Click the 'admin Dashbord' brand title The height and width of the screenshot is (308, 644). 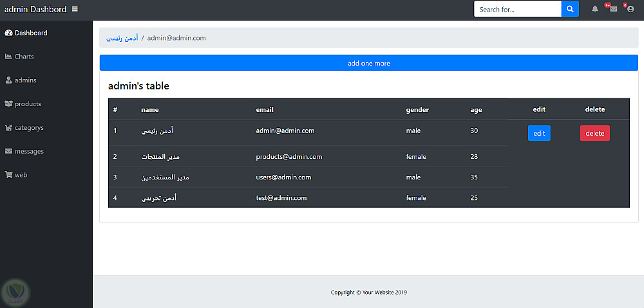[x=35, y=9]
